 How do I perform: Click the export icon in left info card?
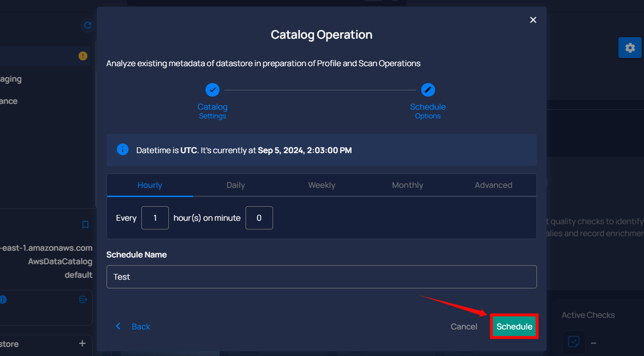click(x=83, y=299)
